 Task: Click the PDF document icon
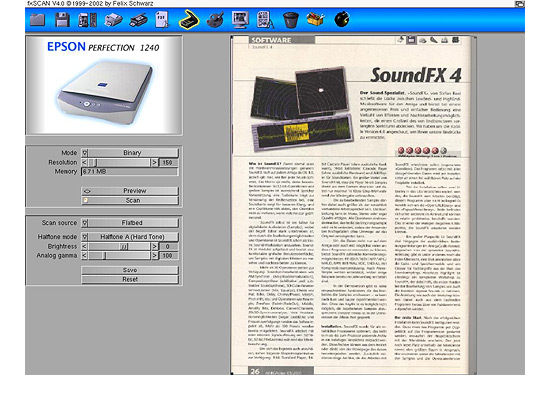click(162, 20)
